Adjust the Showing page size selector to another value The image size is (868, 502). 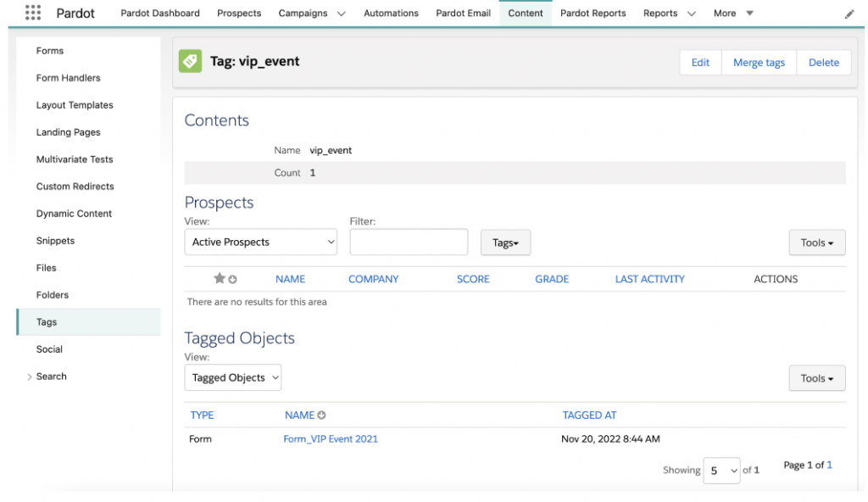(x=721, y=470)
